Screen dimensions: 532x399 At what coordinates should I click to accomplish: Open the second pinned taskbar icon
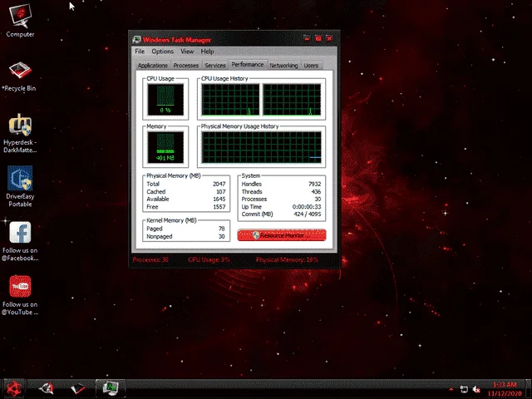47,388
